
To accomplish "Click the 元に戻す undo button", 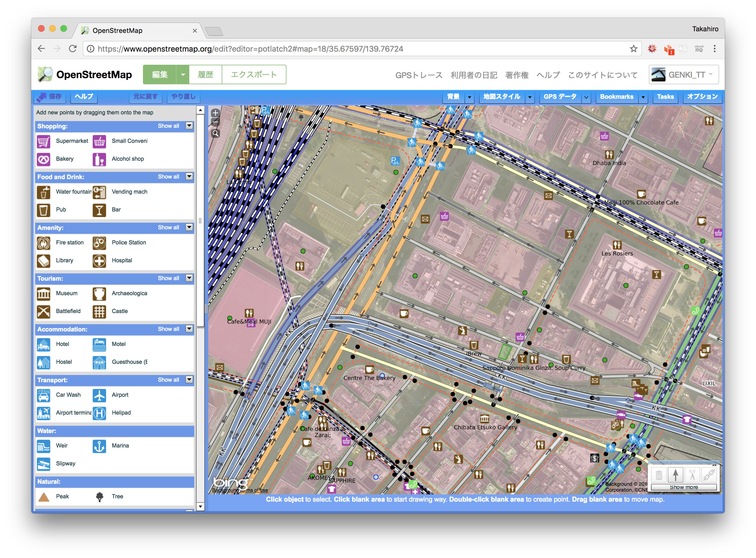I will point(145,97).
